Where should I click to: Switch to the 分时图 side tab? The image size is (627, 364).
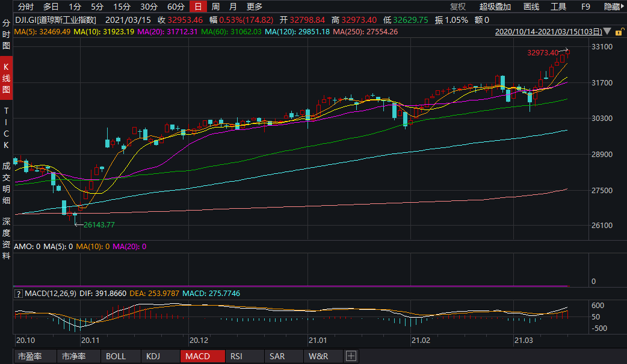(6, 34)
